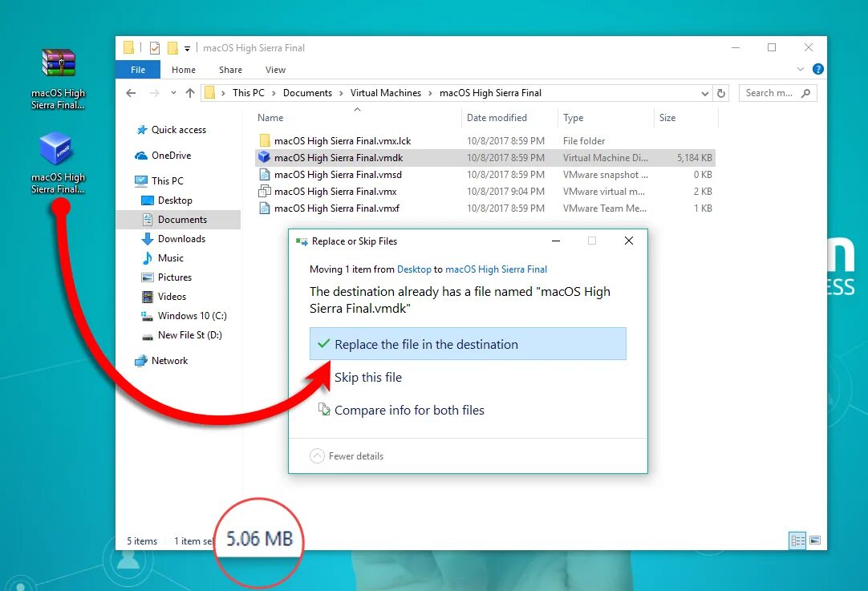Open the File ribbon tab
The height and width of the screenshot is (591, 868).
[138, 70]
